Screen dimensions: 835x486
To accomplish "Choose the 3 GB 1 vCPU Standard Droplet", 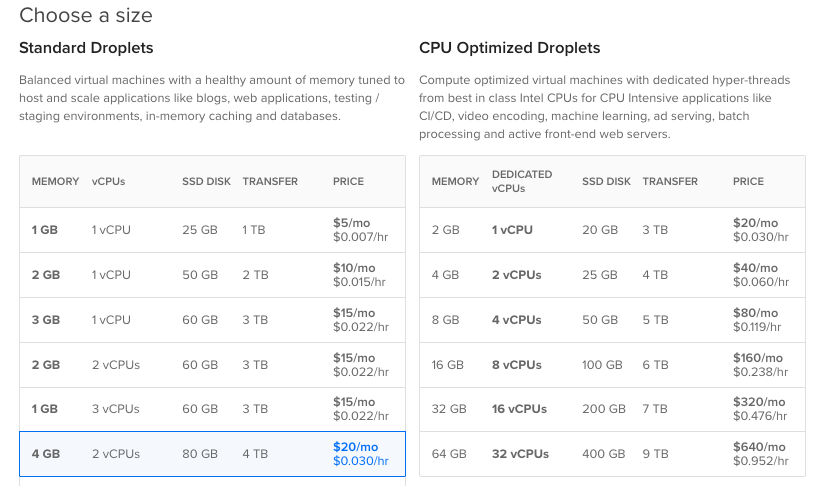I will point(212,320).
